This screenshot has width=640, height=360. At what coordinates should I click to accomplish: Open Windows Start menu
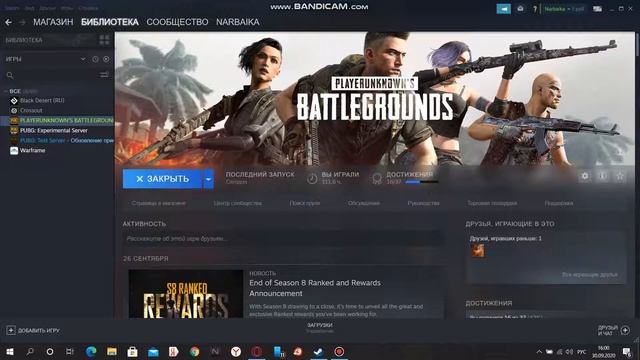tap(10, 351)
